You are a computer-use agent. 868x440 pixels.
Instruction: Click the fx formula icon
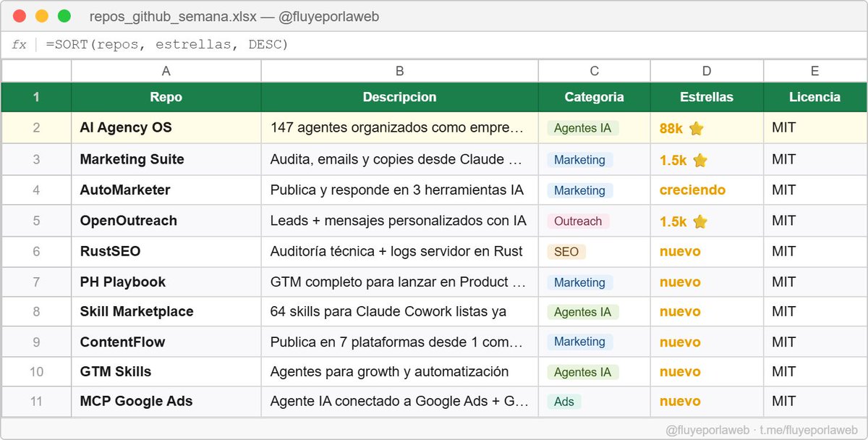tap(19, 45)
